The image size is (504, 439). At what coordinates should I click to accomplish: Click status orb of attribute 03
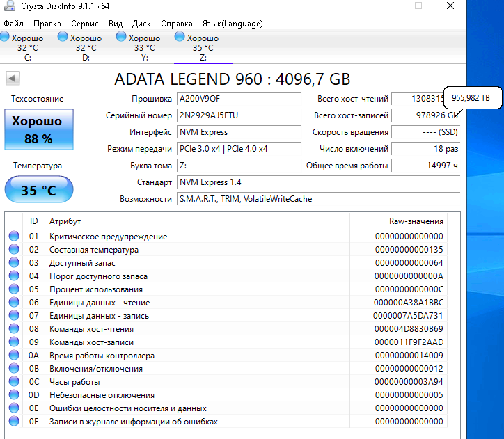(14, 262)
